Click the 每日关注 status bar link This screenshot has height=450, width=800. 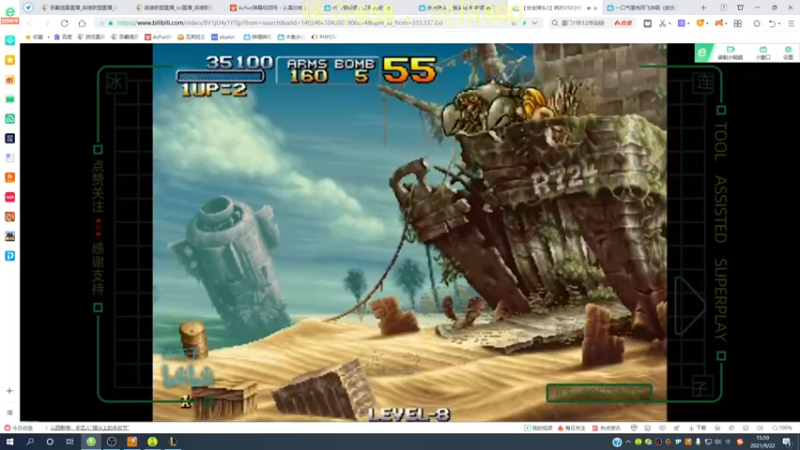coord(571,428)
